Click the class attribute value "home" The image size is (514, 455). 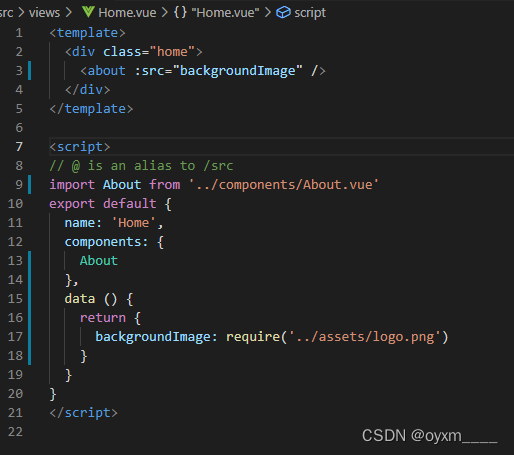tap(172, 52)
